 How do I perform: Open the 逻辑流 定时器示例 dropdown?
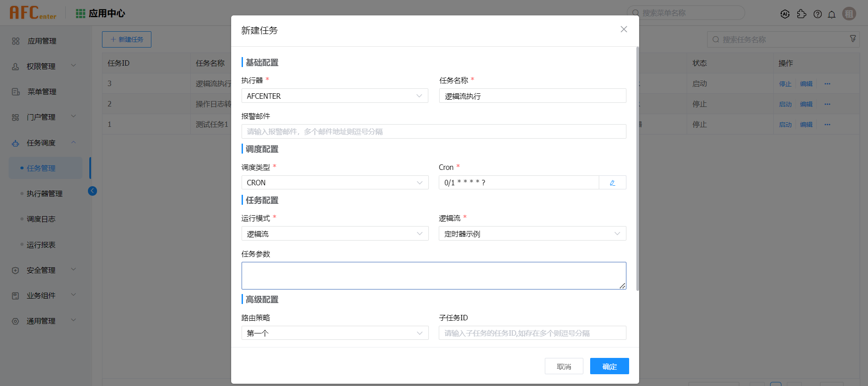coord(532,234)
